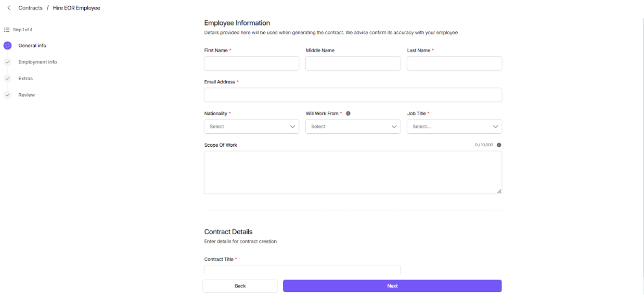The width and height of the screenshot is (644, 306).
Task: Switch to the Extras step
Action: click(25, 79)
